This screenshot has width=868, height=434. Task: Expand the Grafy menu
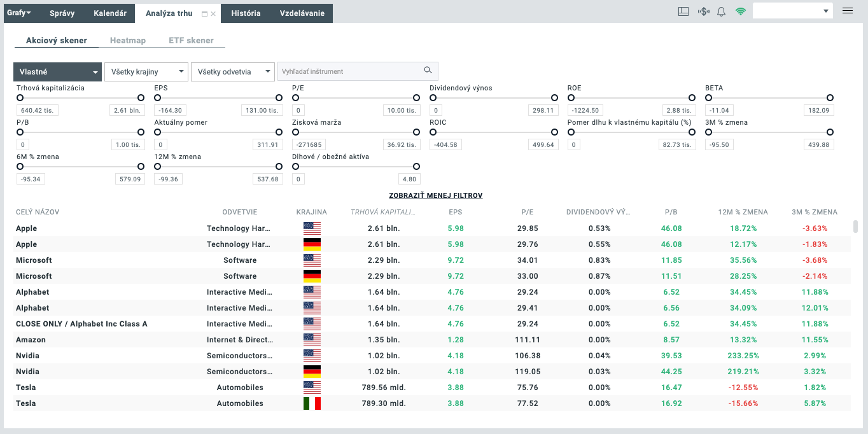[x=19, y=13]
